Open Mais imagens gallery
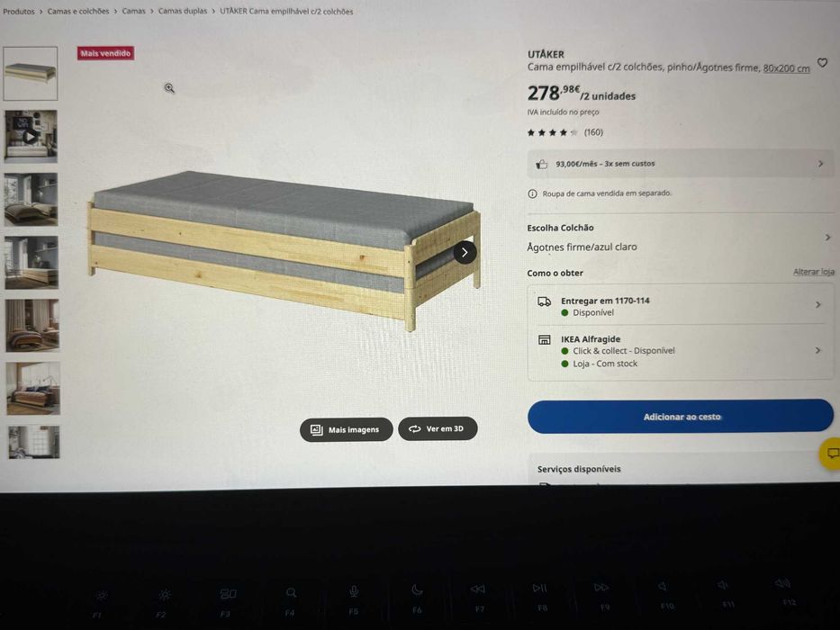Image resolution: width=840 pixels, height=630 pixels. coord(346,429)
